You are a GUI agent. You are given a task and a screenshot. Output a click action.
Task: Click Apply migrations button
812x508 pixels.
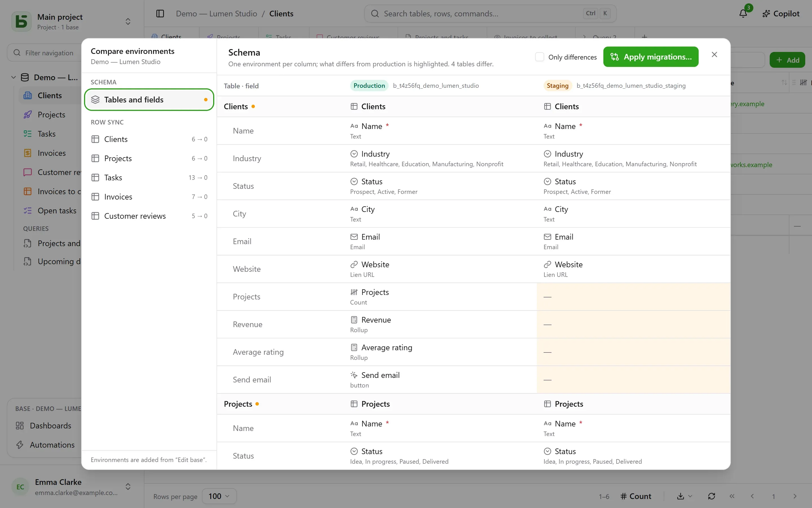[651, 57]
